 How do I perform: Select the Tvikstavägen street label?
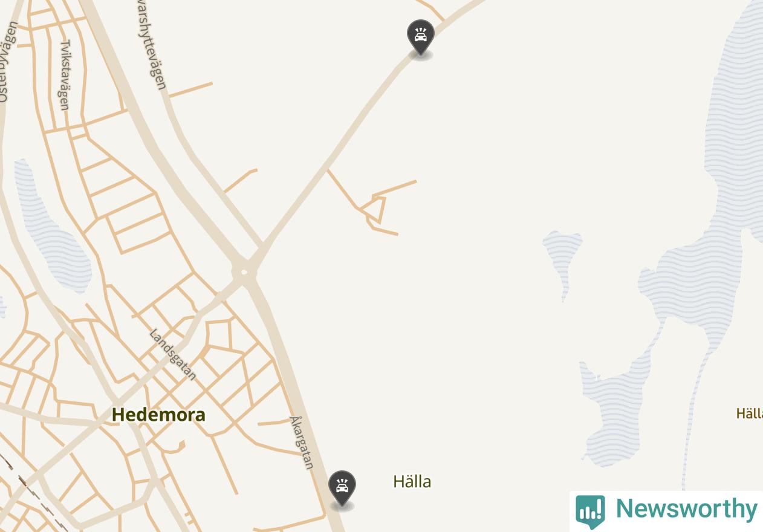pyautogui.click(x=65, y=75)
